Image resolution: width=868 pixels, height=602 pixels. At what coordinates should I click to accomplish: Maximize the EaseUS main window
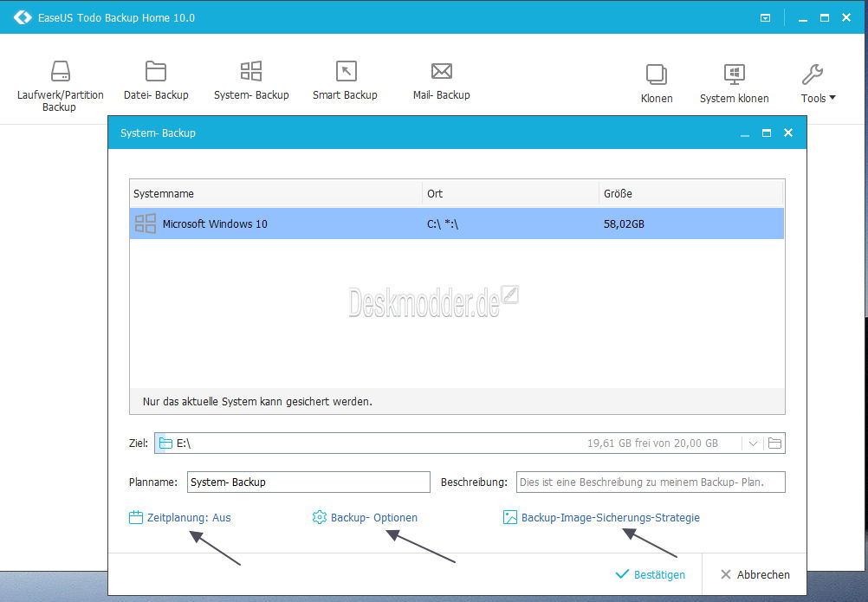click(x=825, y=17)
